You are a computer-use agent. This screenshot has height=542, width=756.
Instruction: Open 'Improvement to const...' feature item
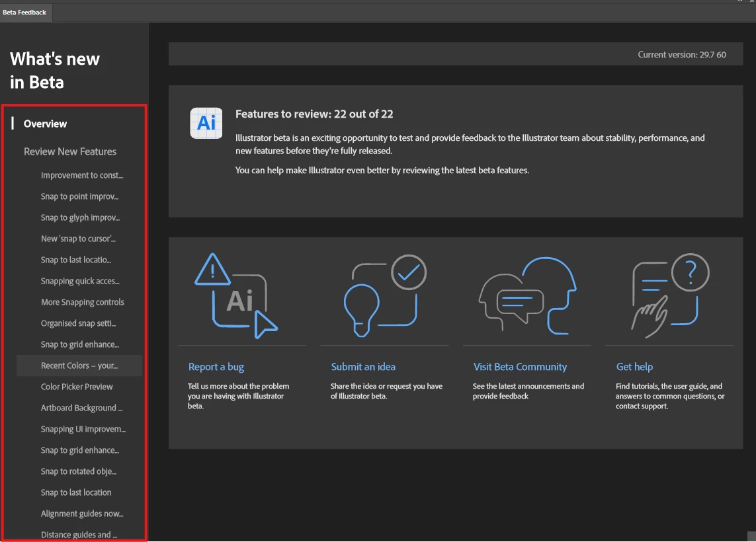pos(82,175)
